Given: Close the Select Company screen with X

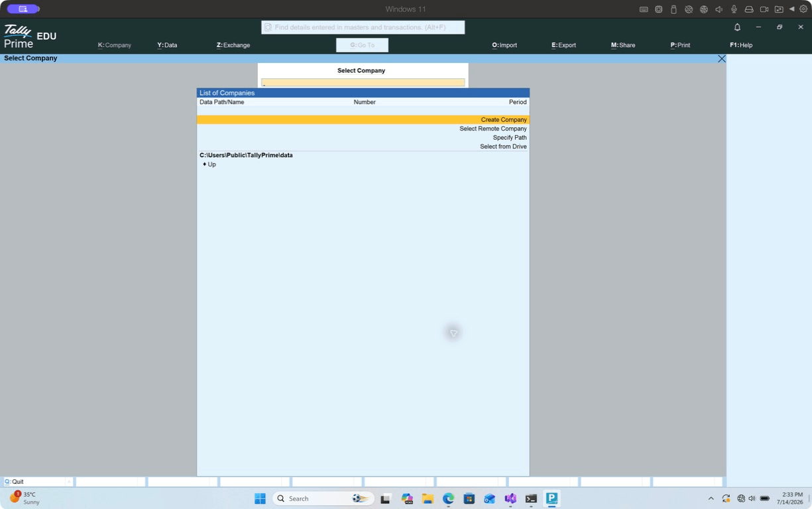Looking at the screenshot, I should [722, 58].
